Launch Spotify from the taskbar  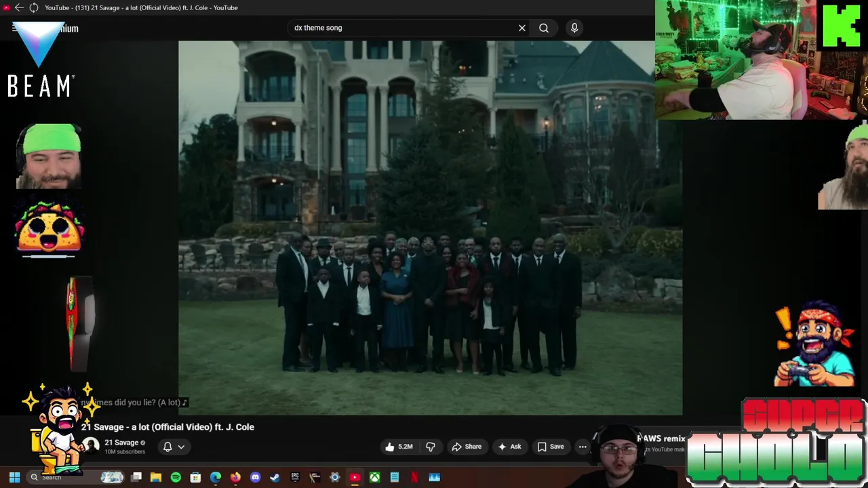click(x=176, y=477)
